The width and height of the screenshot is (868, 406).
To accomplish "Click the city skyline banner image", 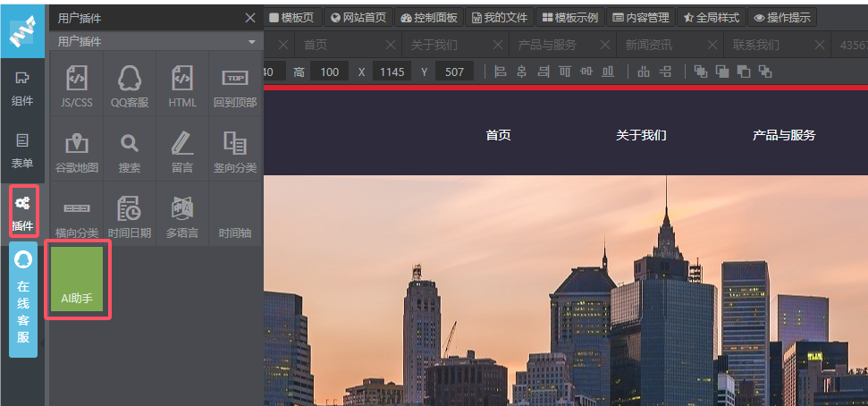I will (x=566, y=291).
